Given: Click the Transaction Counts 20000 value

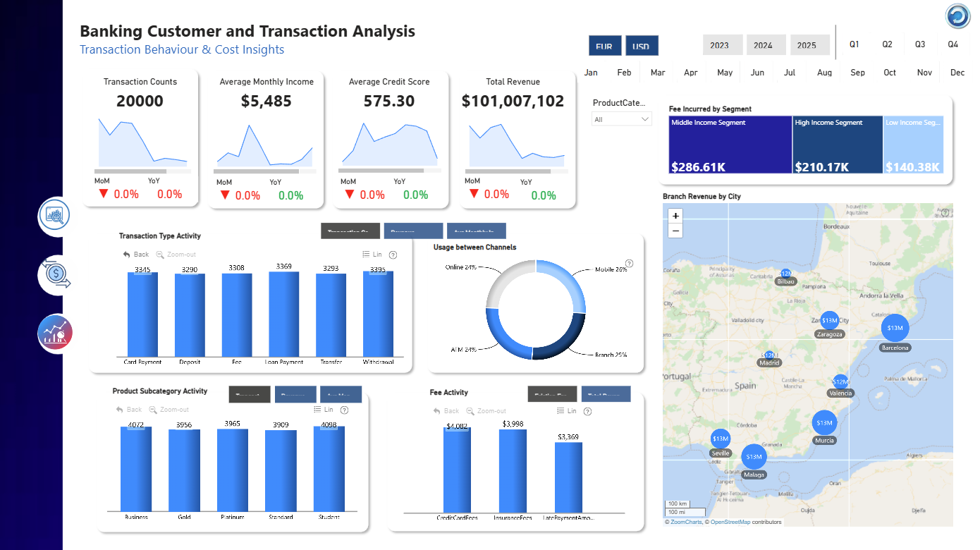Looking at the screenshot, I should tap(140, 102).
